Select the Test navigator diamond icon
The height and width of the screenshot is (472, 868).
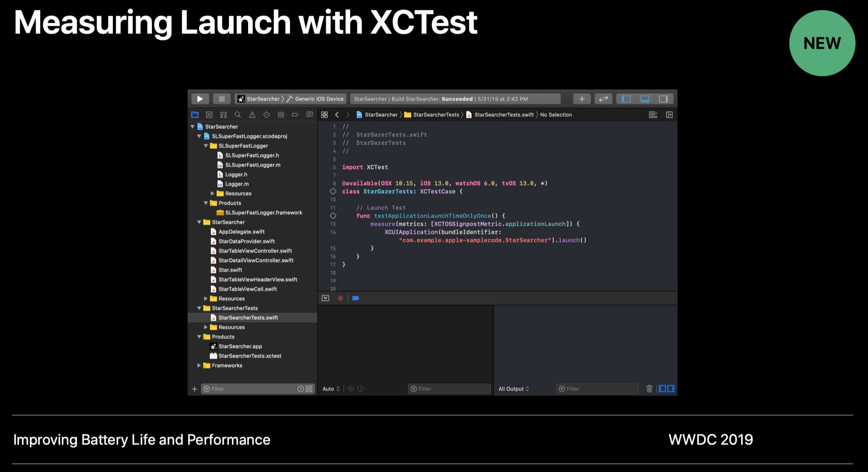pos(266,114)
